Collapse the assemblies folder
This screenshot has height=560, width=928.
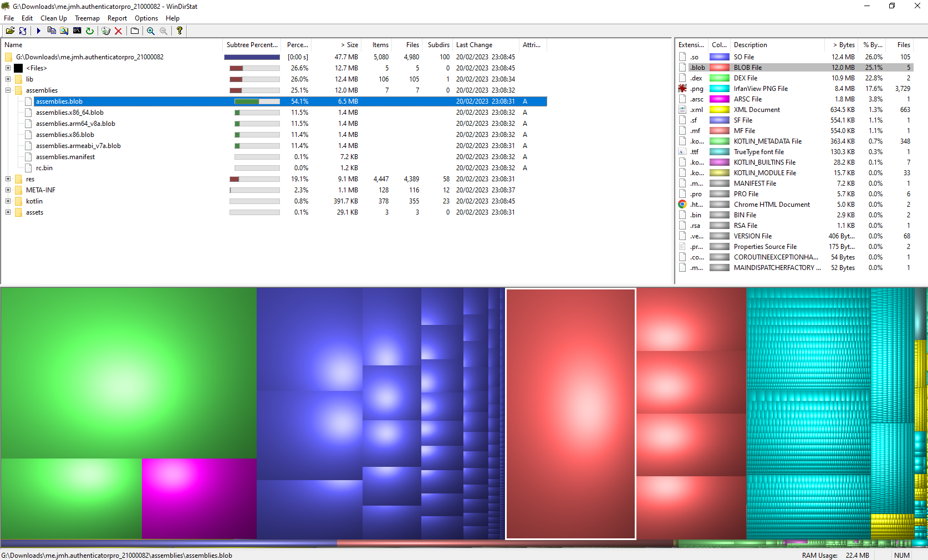pyautogui.click(x=8, y=90)
